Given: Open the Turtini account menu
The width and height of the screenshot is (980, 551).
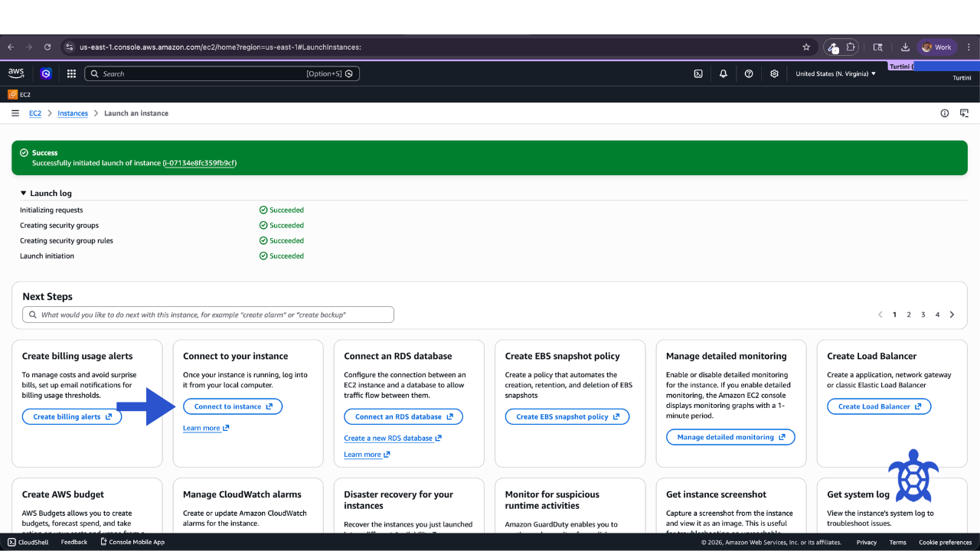Looking at the screenshot, I should pyautogui.click(x=962, y=78).
